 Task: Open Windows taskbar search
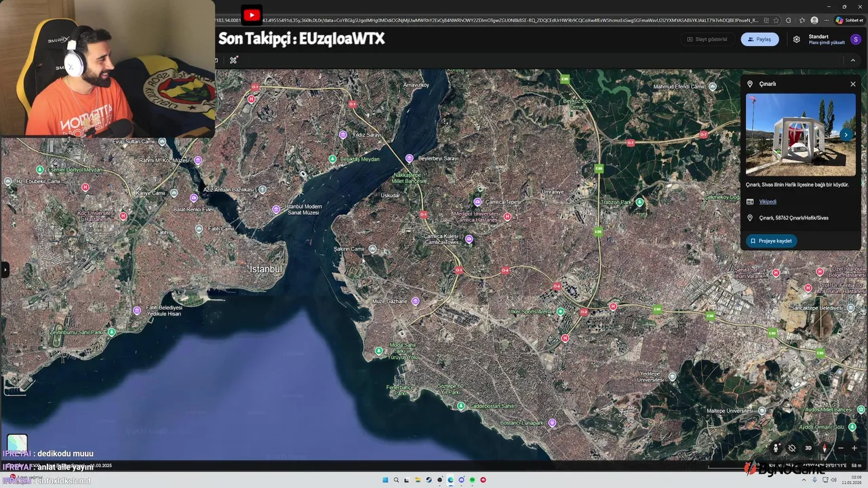396,480
